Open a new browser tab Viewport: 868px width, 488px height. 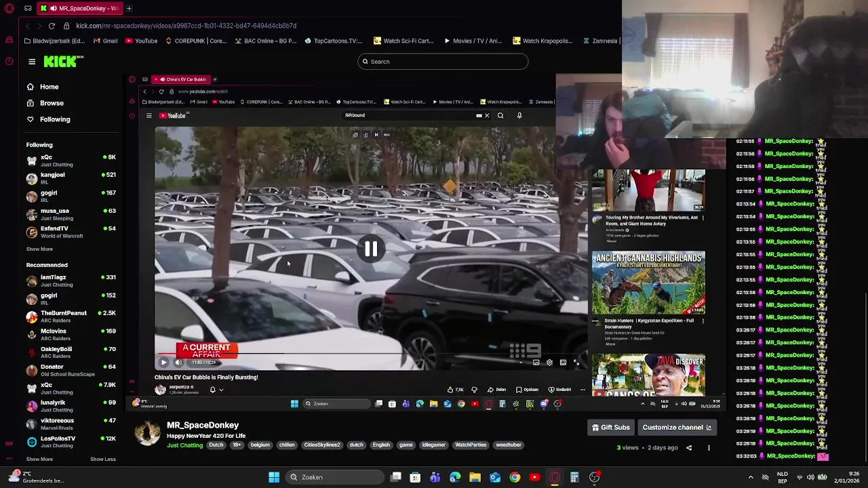coord(129,8)
